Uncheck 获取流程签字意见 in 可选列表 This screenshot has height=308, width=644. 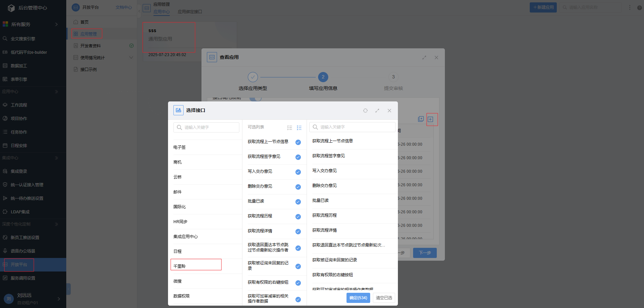(x=298, y=157)
